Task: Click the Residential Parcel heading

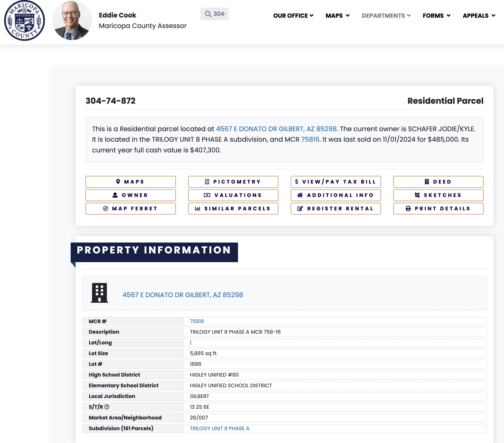Action: coord(445,101)
